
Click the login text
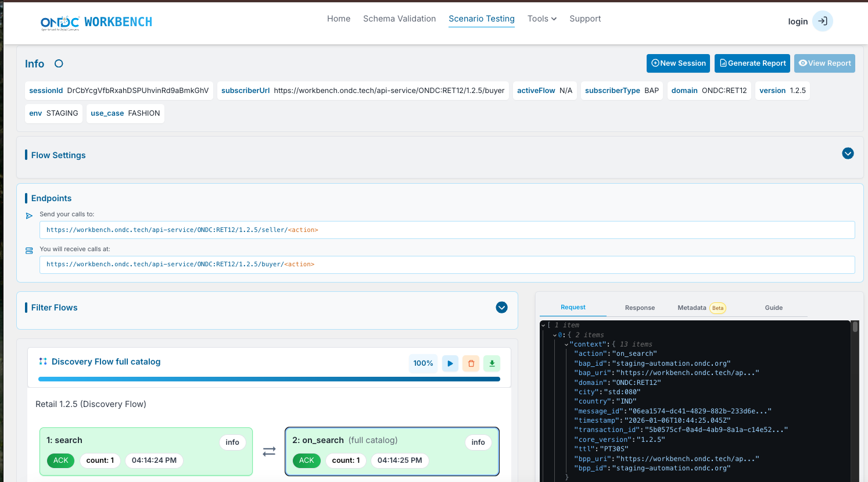point(798,22)
